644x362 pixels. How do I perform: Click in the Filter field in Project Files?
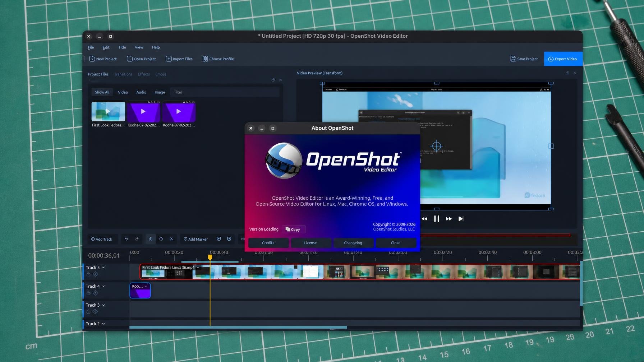225,92
